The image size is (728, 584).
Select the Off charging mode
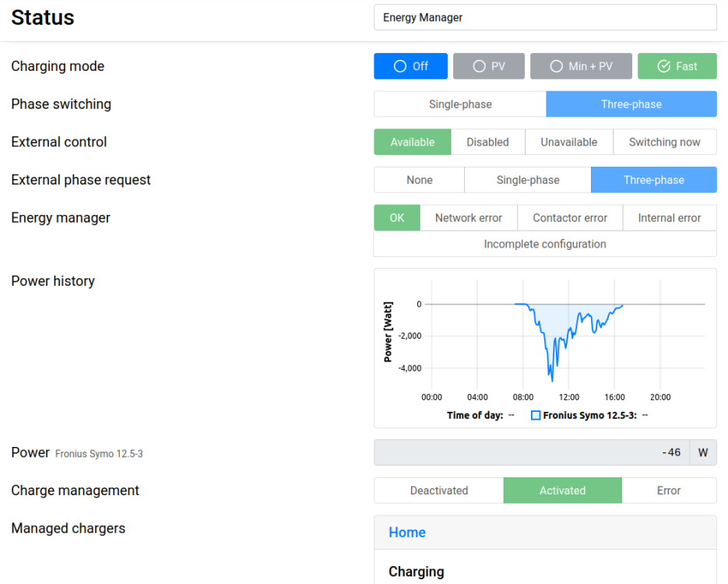click(410, 66)
